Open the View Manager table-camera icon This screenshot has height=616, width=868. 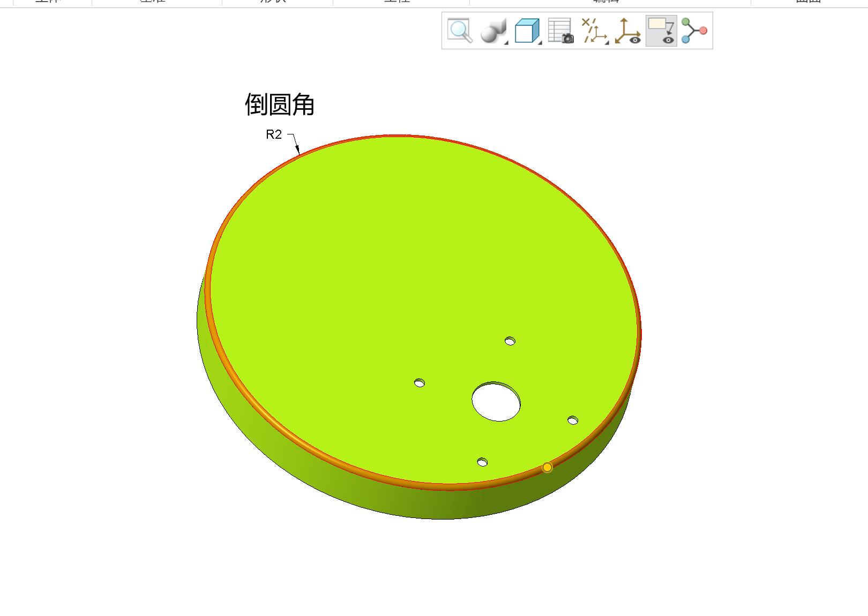coord(561,31)
